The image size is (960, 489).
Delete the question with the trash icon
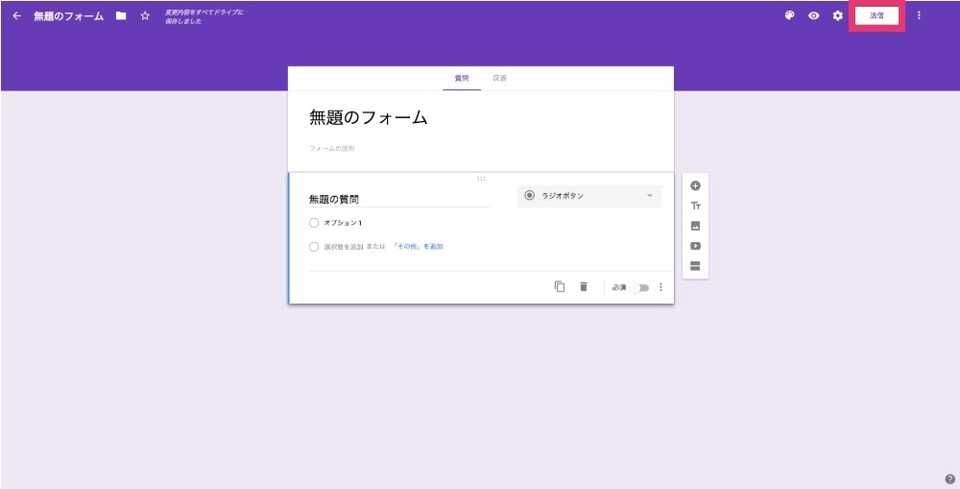click(x=583, y=286)
